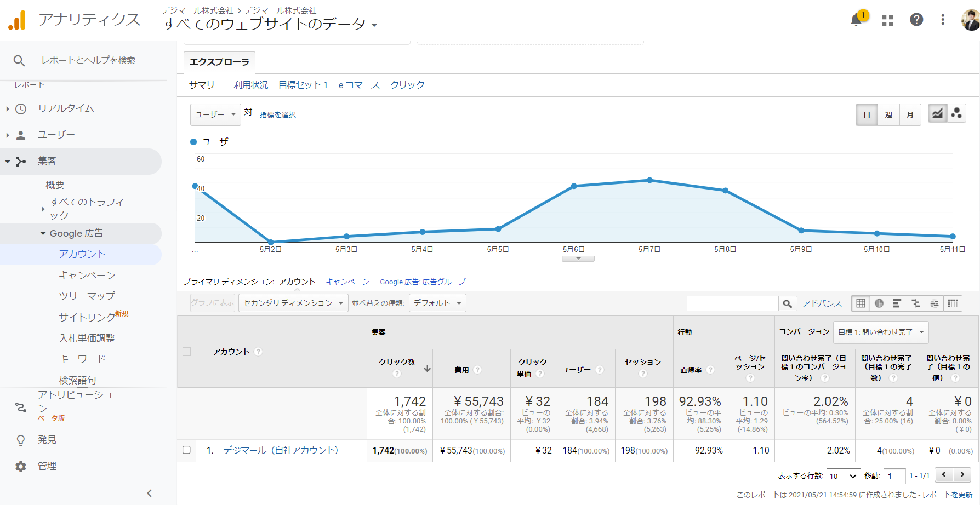This screenshot has width=980, height=505.
Task: Select the percentage pie view icon
Action: click(879, 303)
